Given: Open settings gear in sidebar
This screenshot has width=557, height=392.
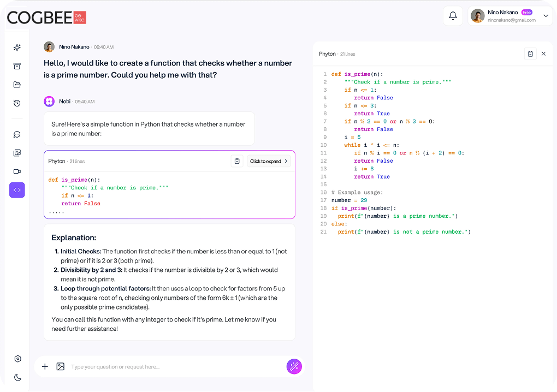Looking at the screenshot, I should [18, 359].
